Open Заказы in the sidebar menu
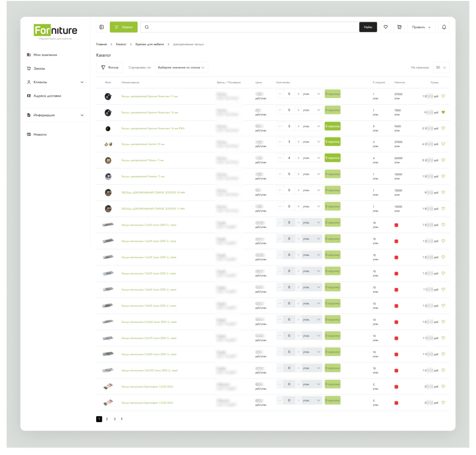This screenshot has height=455, width=476. (39, 68)
